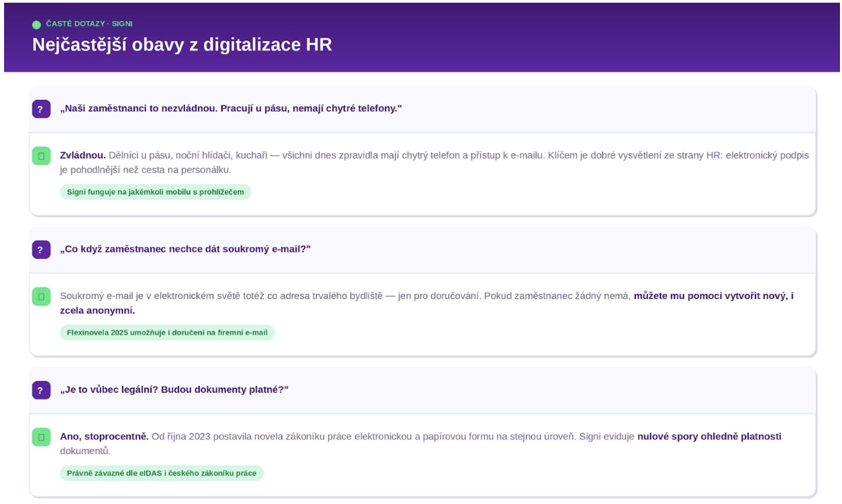This screenshot has height=504, width=842.
Task: Collapse the "Co když zaměstnanec nechce" question
Action: click(x=185, y=250)
